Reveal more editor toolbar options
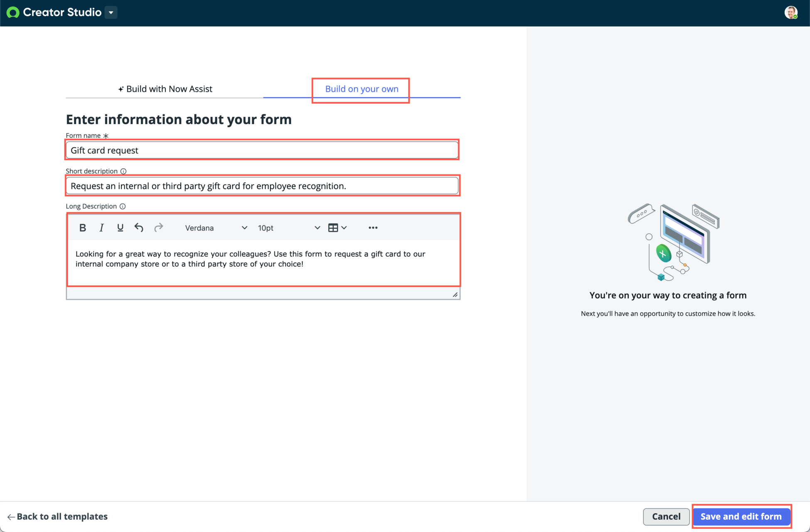 (373, 228)
